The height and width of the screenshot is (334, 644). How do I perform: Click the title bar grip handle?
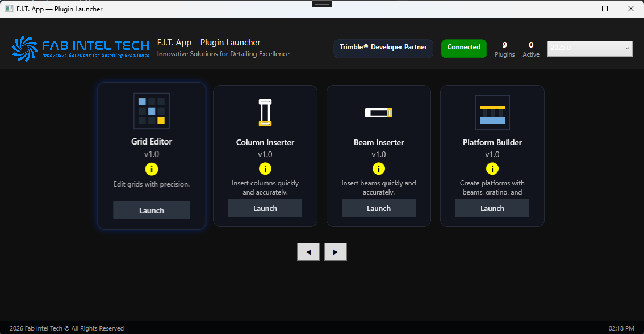coord(322,4)
